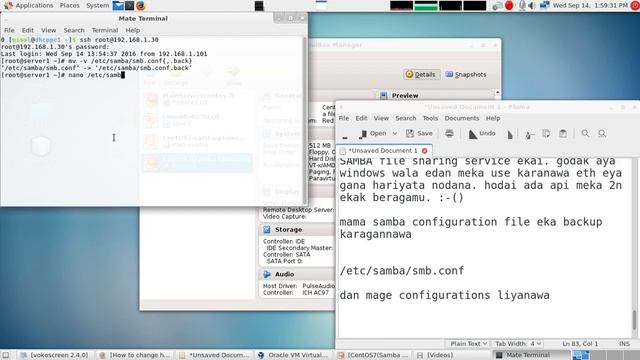Switch to Unsaved Document taskbar entry
The image size is (640, 360).
pyautogui.click(x=214, y=355)
